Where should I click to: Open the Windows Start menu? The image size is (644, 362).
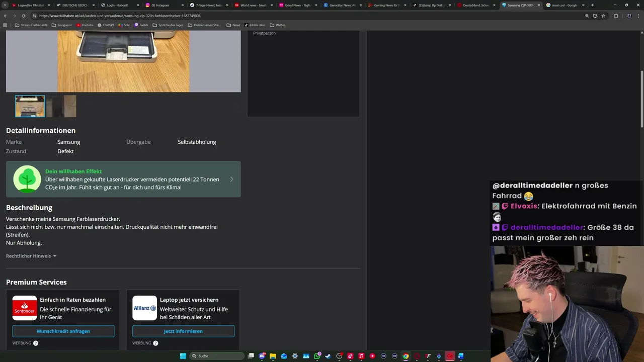183,356
